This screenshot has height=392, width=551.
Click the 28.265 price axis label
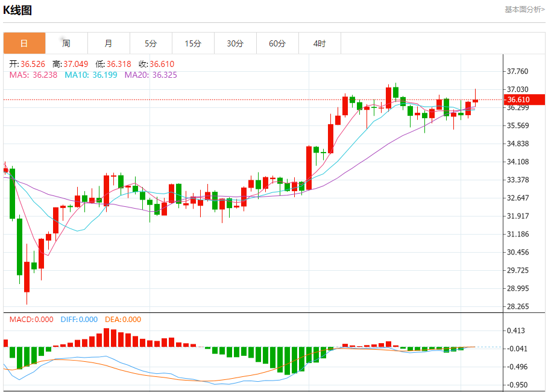pos(518,306)
